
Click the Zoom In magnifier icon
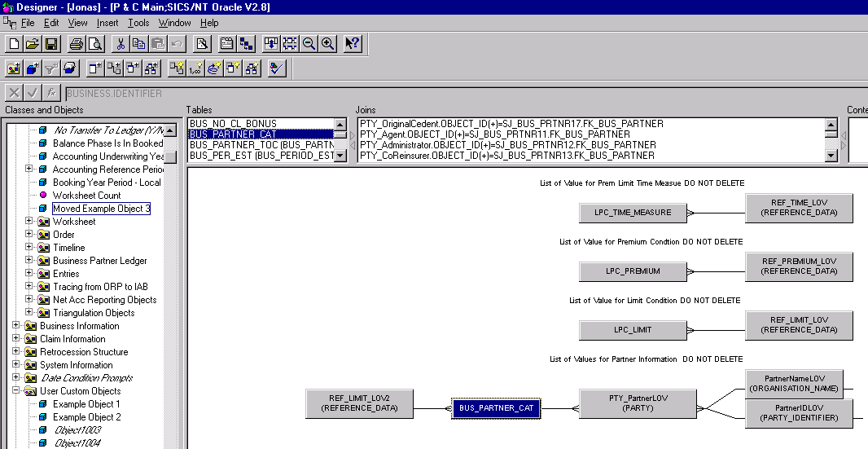[x=327, y=44]
